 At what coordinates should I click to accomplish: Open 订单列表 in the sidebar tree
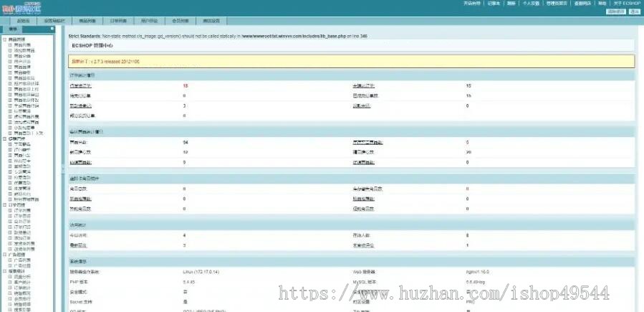[22, 210]
